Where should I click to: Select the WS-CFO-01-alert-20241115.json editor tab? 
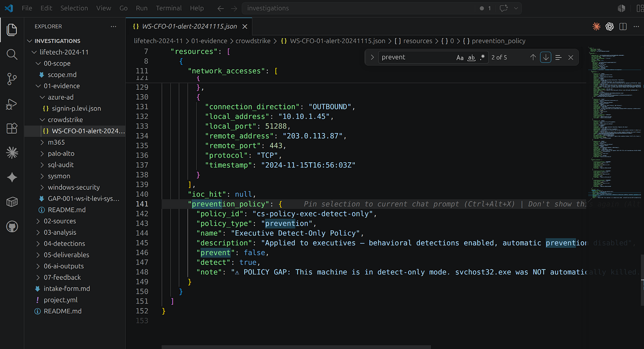tap(189, 27)
